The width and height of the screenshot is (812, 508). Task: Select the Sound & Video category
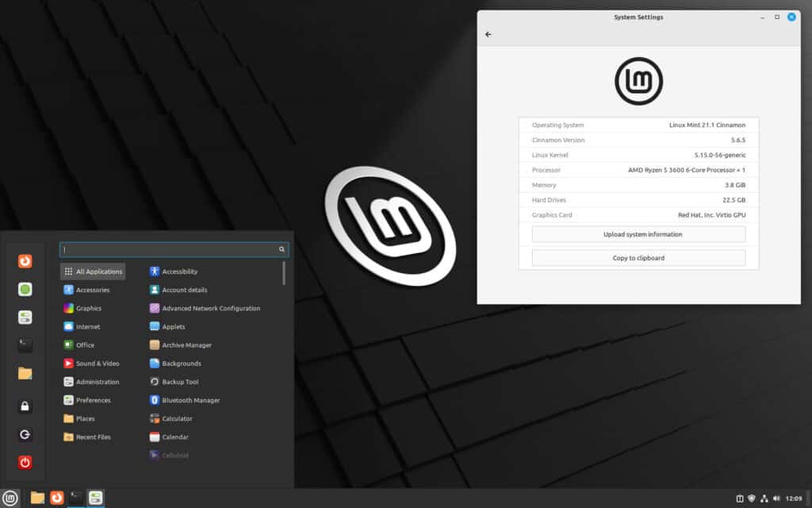coord(95,363)
